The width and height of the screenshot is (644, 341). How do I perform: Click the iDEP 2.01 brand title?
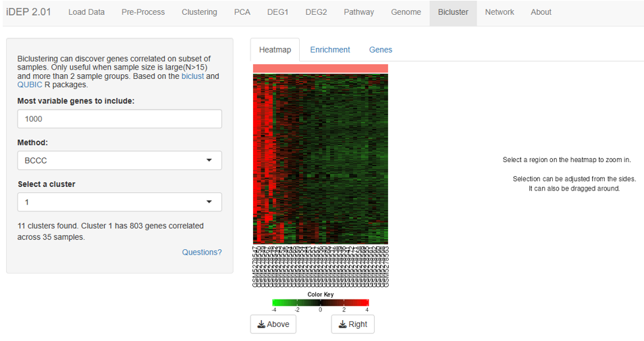coord(28,12)
